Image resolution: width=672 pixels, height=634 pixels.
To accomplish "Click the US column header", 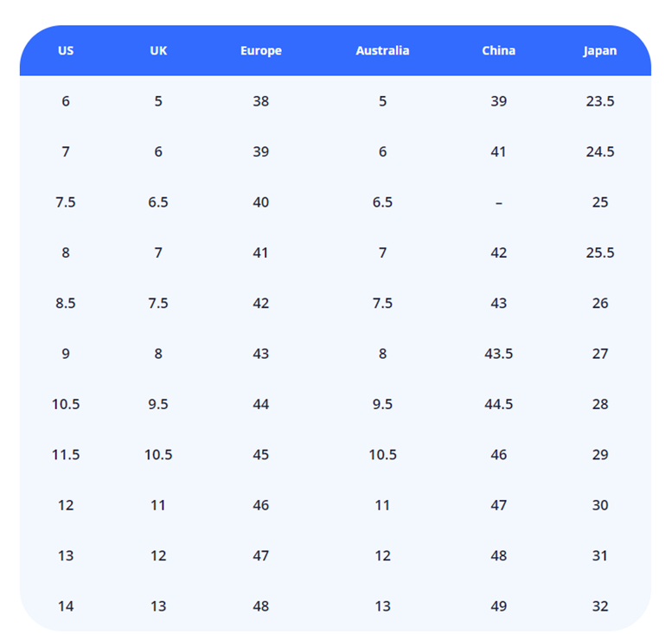I will pyautogui.click(x=66, y=50).
